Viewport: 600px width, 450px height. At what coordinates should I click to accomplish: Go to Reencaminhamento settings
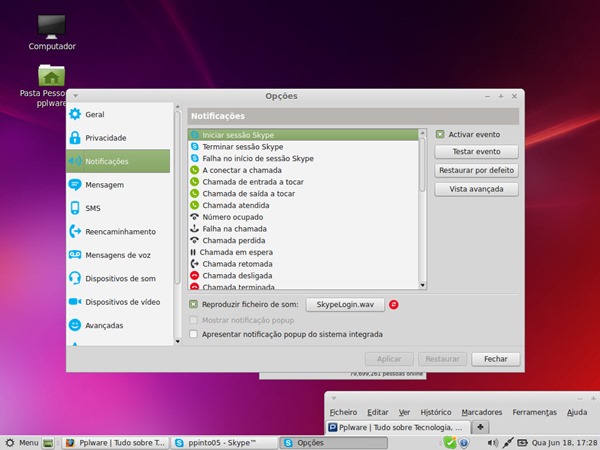[x=118, y=232]
